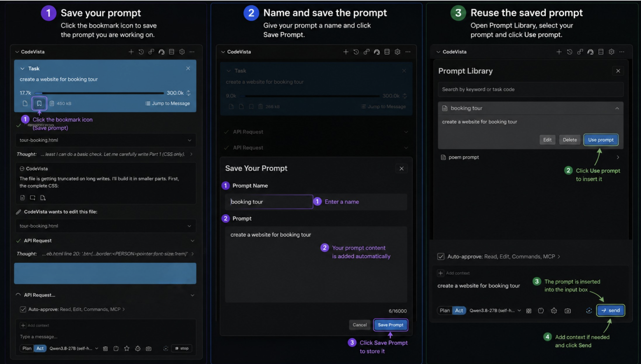Click the headset support icon in second CodeVista header
Image resolution: width=641 pixels, height=364 pixels.
[x=377, y=52]
